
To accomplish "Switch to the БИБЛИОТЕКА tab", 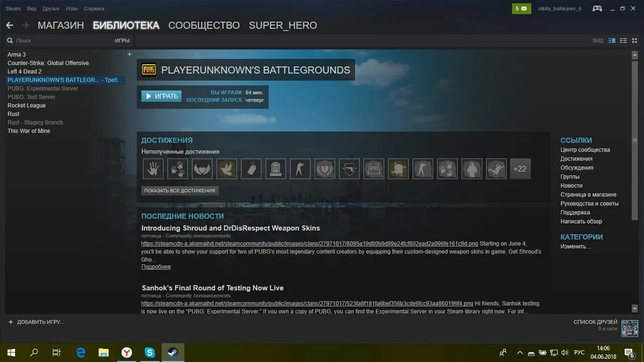I will (126, 25).
